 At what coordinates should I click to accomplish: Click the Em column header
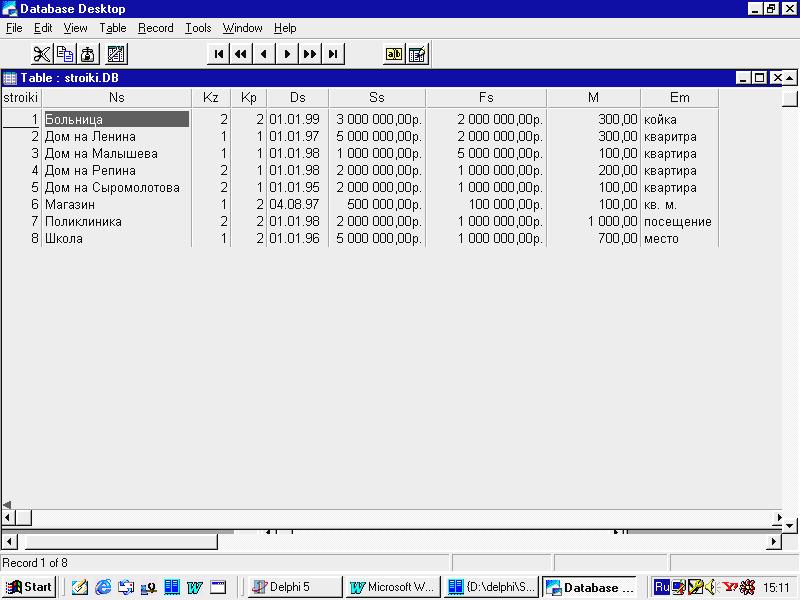click(679, 97)
